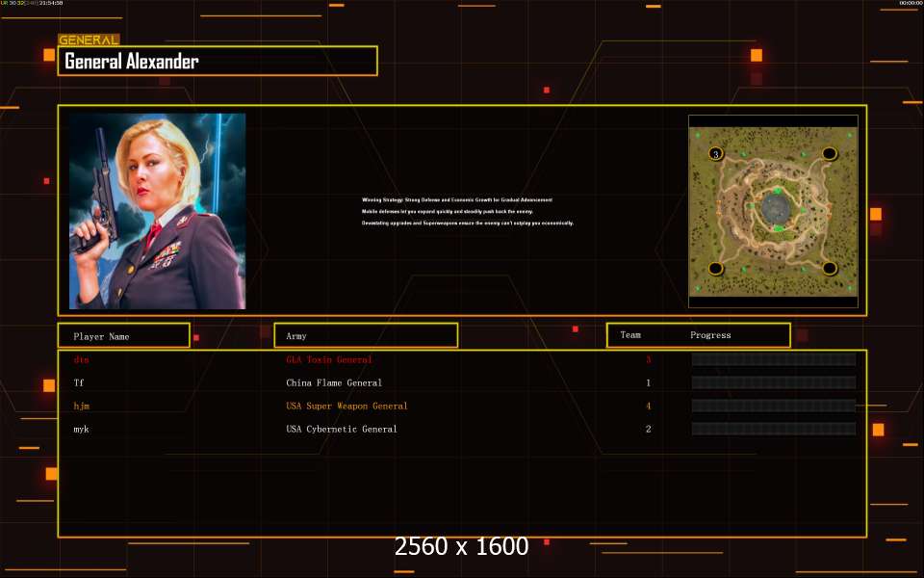The width and height of the screenshot is (924, 578).
Task: Open the map preview thumbnail
Action: tap(773, 211)
